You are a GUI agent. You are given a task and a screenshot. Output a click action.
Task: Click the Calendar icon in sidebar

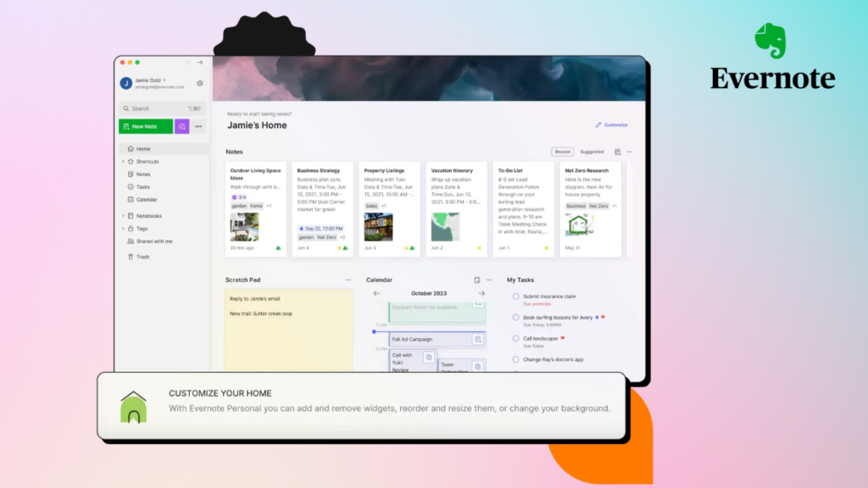(x=131, y=200)
